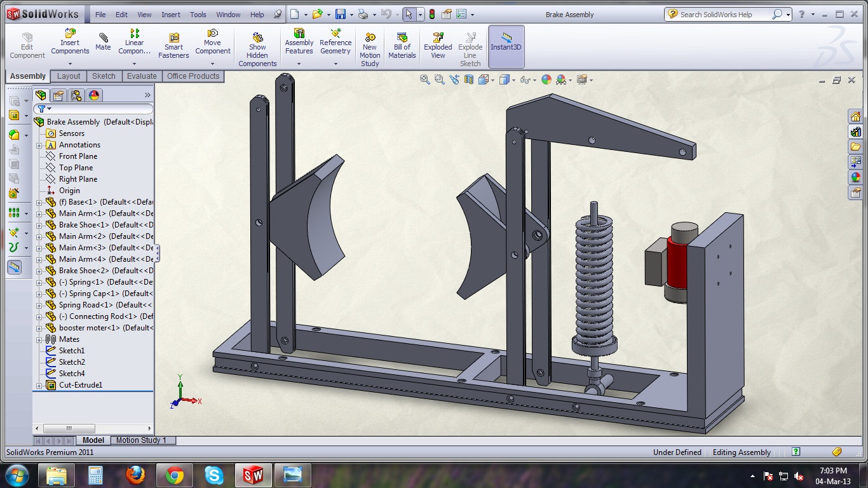Image resolution: width=868 pixels, height=488 pixels.
Task: Open the Tools menu
Action: [x=198, y=15]
